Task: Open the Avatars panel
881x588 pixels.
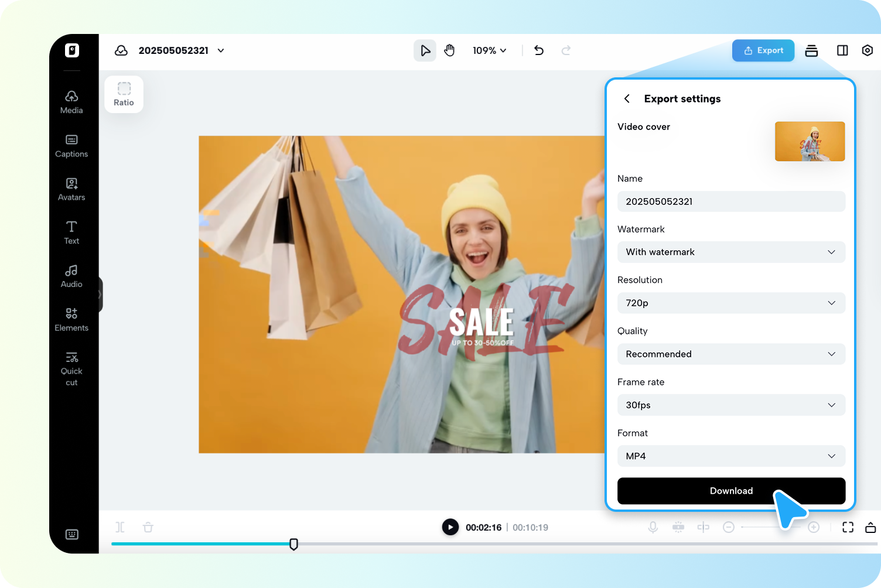Action: pos(71,189)
